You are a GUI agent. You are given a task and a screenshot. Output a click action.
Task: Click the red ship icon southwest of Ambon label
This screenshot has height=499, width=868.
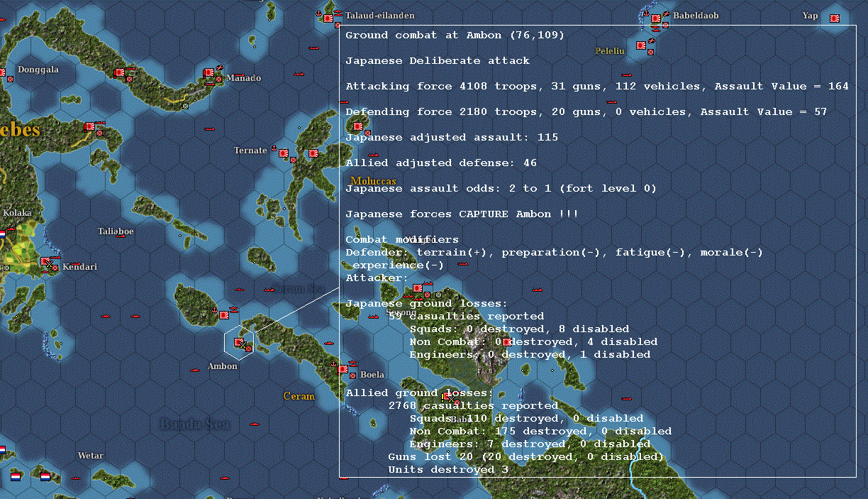[195, 368]
